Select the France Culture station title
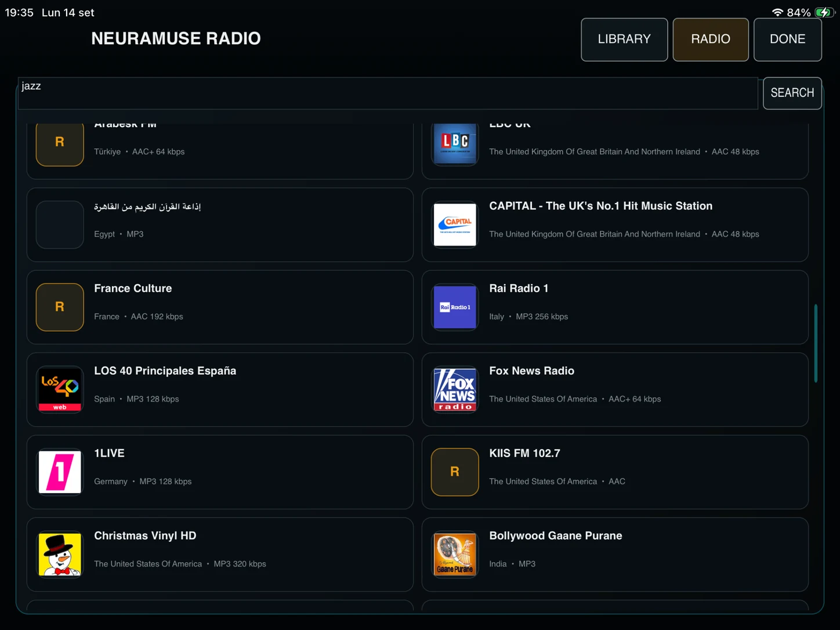The width and height of the screenshot is (840, 630). (x=133, y=288)
